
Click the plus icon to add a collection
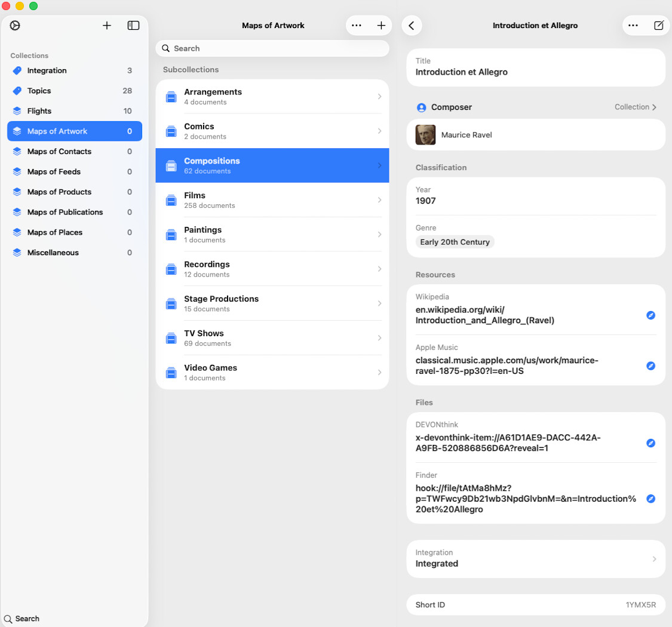107,26
